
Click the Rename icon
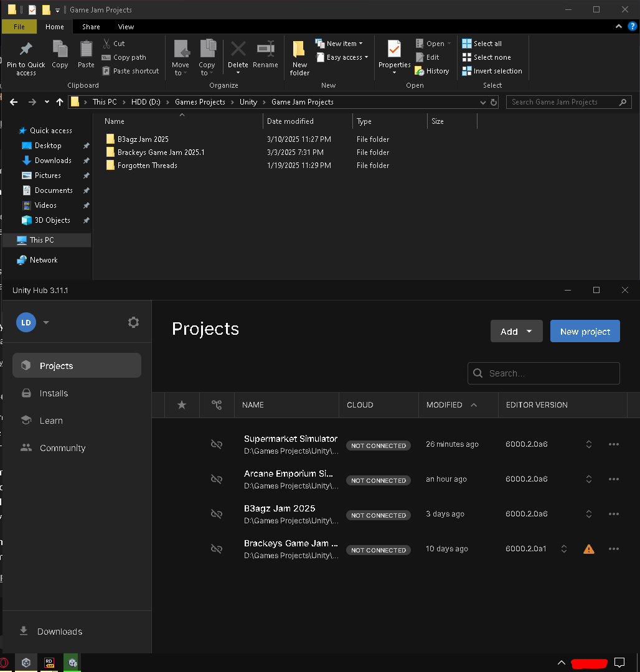pos(265,49)
